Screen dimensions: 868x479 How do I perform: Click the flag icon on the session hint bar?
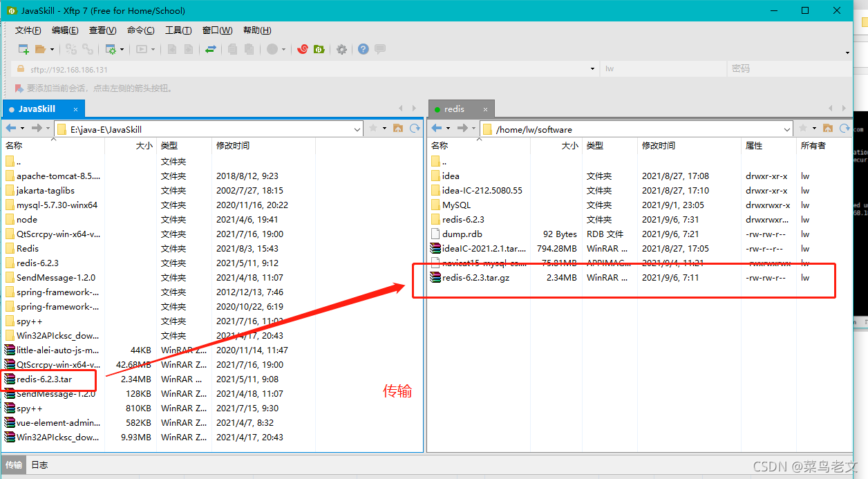[19, 88]
